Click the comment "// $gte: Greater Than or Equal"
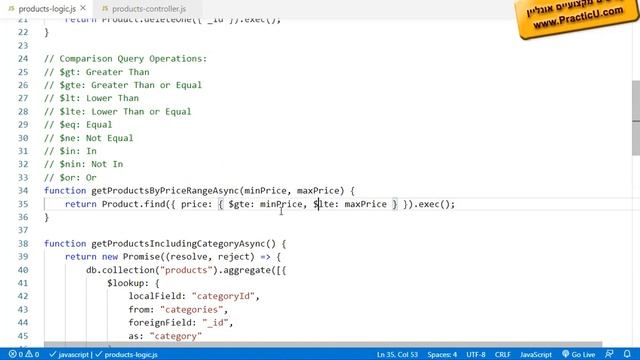Viewport: 640px width, 360px height. pyautogui.click(x=123, y=85)
